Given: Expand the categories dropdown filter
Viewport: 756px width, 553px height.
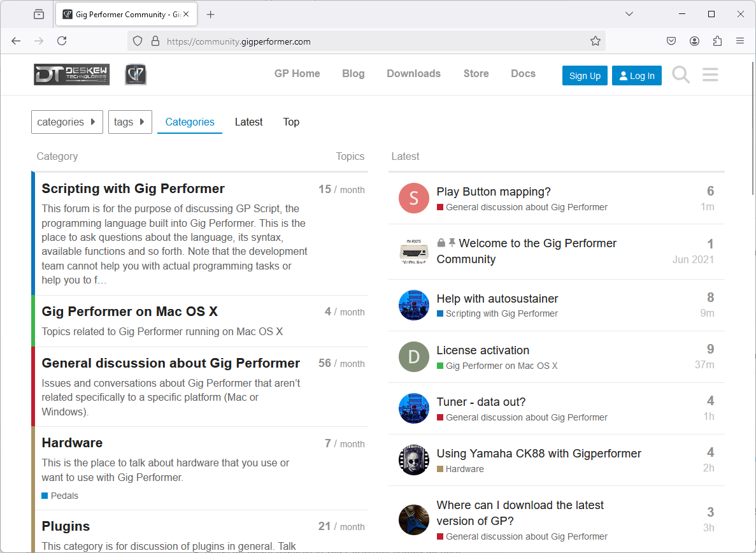Looking at the screenshot, I should pyautogui.click(x=67, y=122).
